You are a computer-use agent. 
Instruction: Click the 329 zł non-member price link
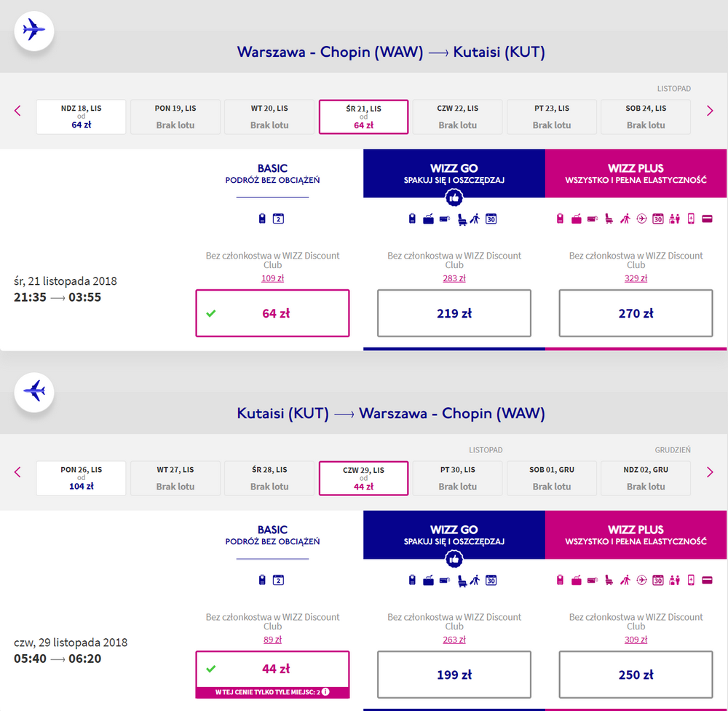coord(636,278)
